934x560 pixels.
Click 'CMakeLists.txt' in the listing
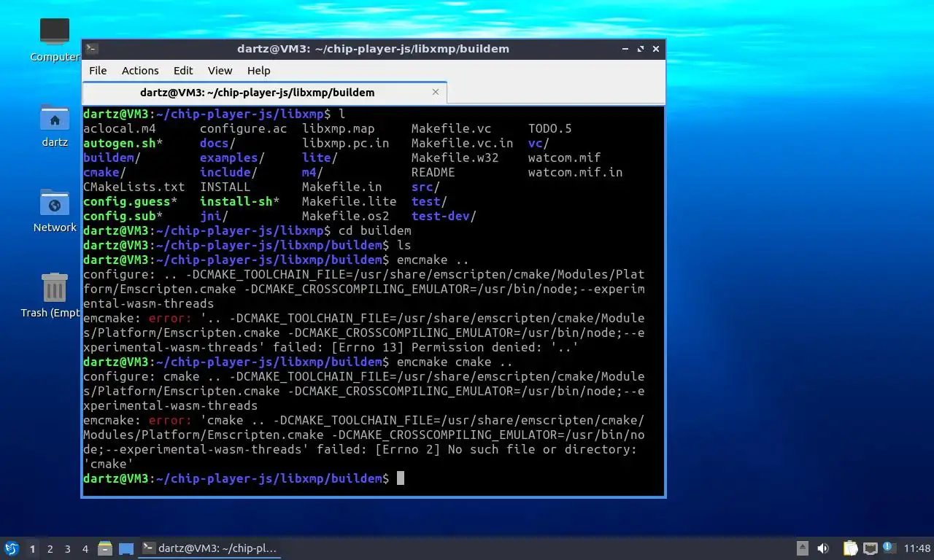pyautogui.click(x=134, y=187)
